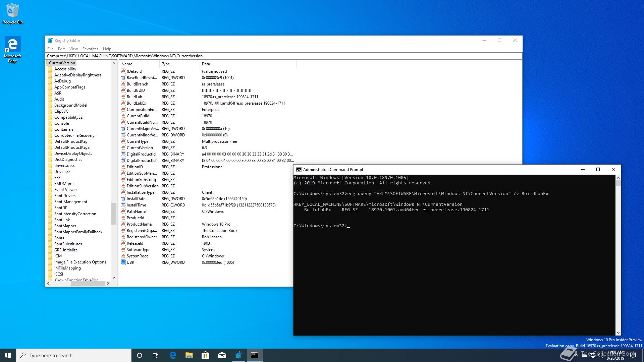Open Cortana from the taskbar
This screenshot has width=644, height=362.
pos(140,355)
